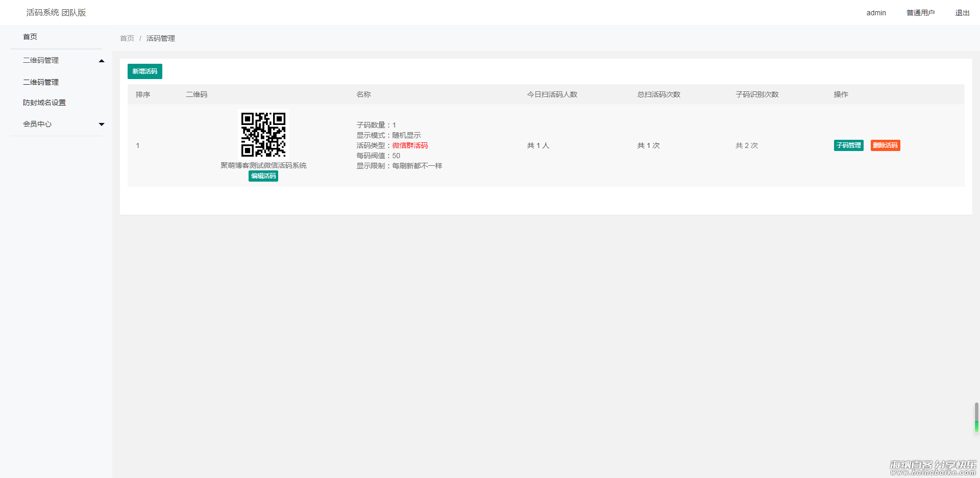Open 防封域名设置 in the sidebar
Viewport: 980px width, 478px height.
pos(44,103)
